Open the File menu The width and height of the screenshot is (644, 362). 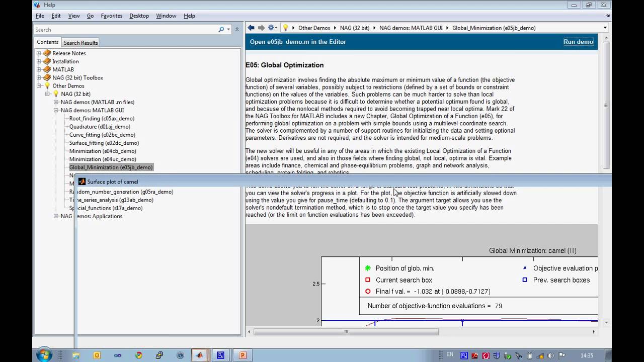click(x=40, y=16)
